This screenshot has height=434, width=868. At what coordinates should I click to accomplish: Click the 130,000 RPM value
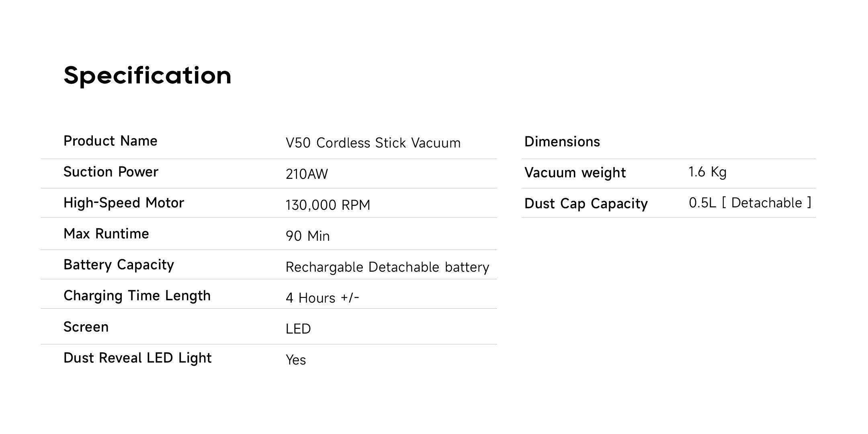pyautogui.click(x=328, y=205)
